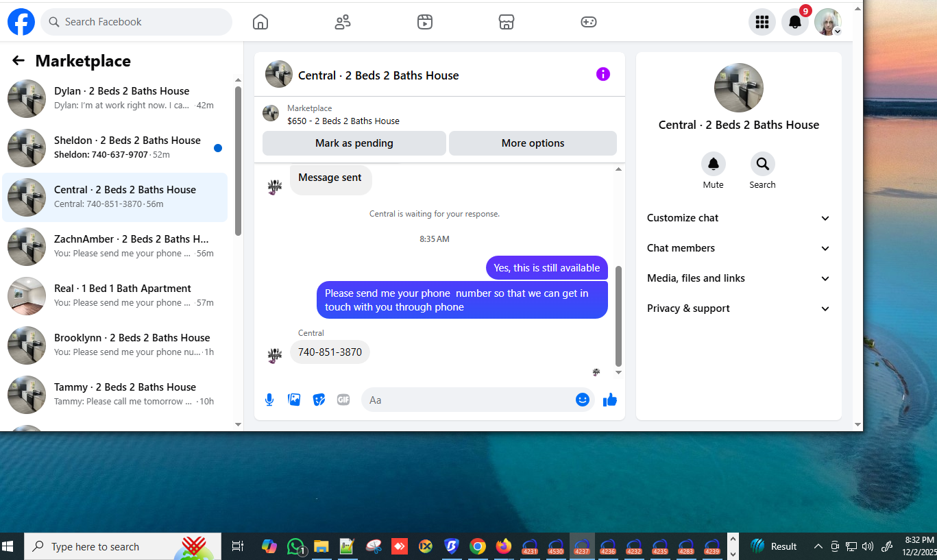Open $650 - 2 Beds 2 Baths House listing
This screenshot has width=937, height=560.
[343, 121]
